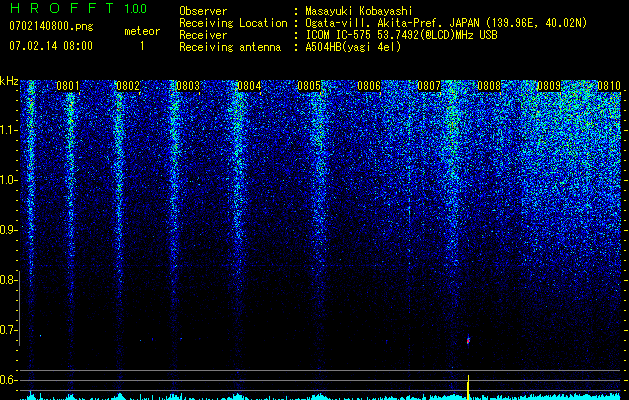Click the 0806 time marker
The height and width of the screenshot is (400, 629).
click(x=369, y=86)
